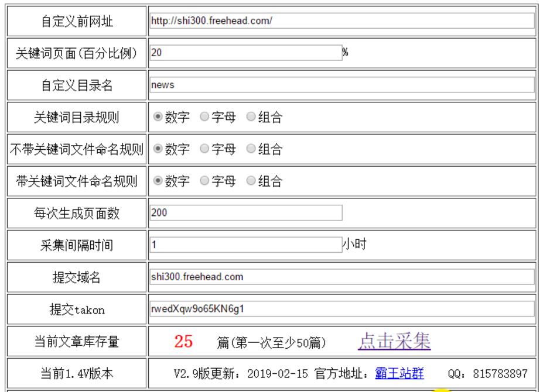543x392 pixels.
Task: Click the 篇(第一次至少50篇) note text
Action: click(x=272, y=342)
